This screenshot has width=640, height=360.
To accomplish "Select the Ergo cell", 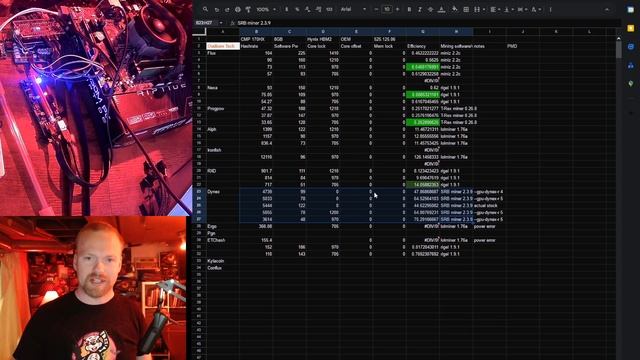I will 223,226.
